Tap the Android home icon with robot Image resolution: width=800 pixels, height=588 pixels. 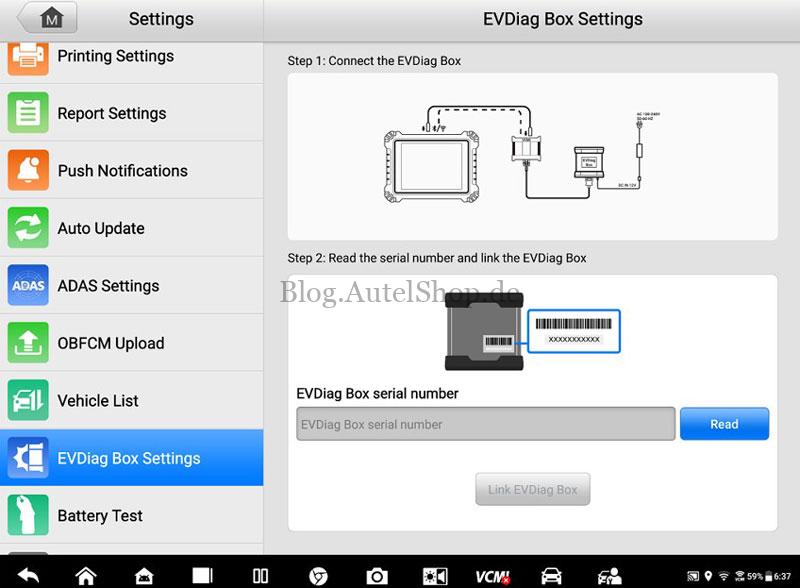pyautogui.click(x=144, y=576)
